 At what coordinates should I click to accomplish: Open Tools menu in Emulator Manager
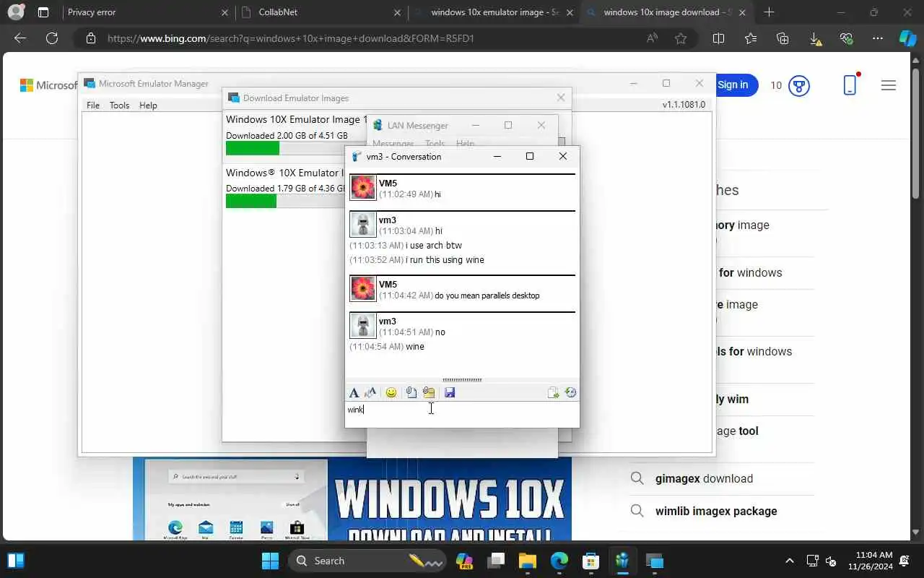pyautogui.click(x=119, y=105)
